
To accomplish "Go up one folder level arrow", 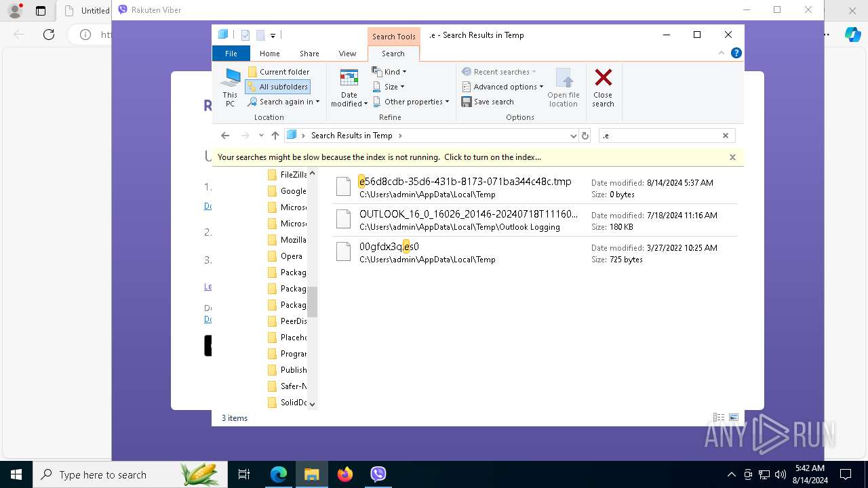I will tap(275, 136).
